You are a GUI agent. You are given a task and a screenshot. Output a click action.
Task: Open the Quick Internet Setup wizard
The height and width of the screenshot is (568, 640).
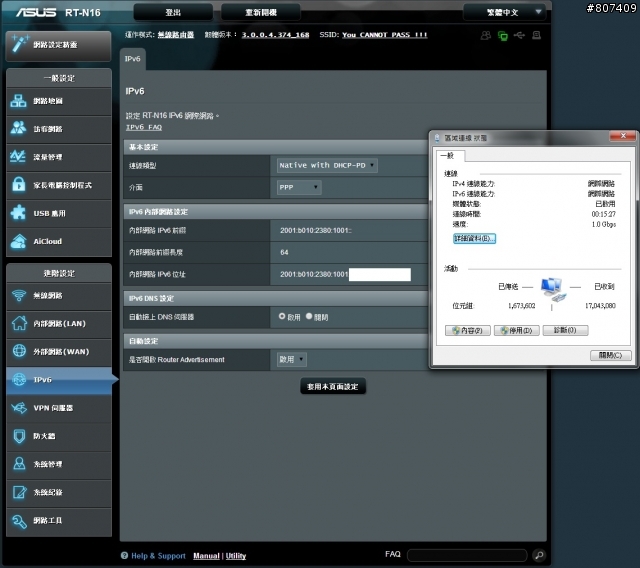(58, 46)
